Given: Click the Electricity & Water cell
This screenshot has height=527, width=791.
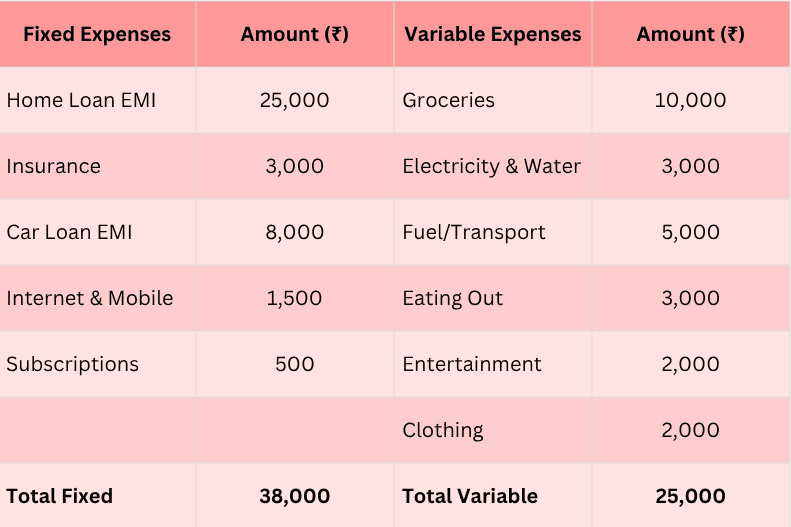Looking at the screenshot, I should point(492,166).
